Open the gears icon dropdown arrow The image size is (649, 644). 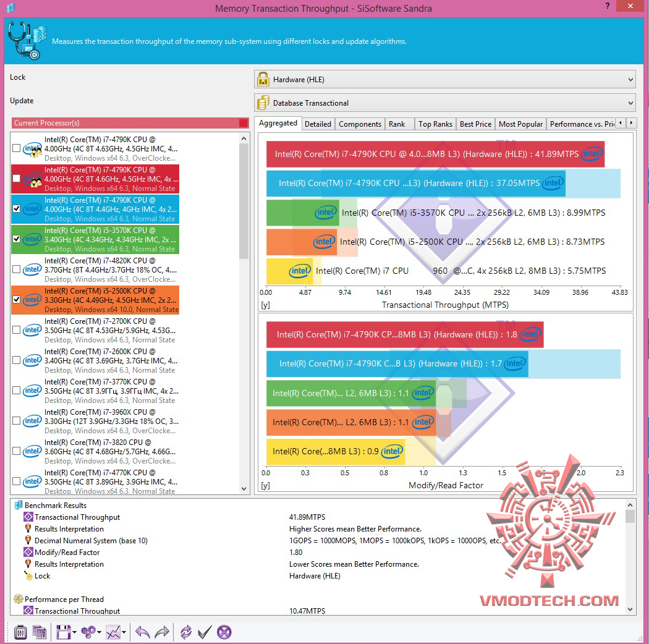click(100, 632)
